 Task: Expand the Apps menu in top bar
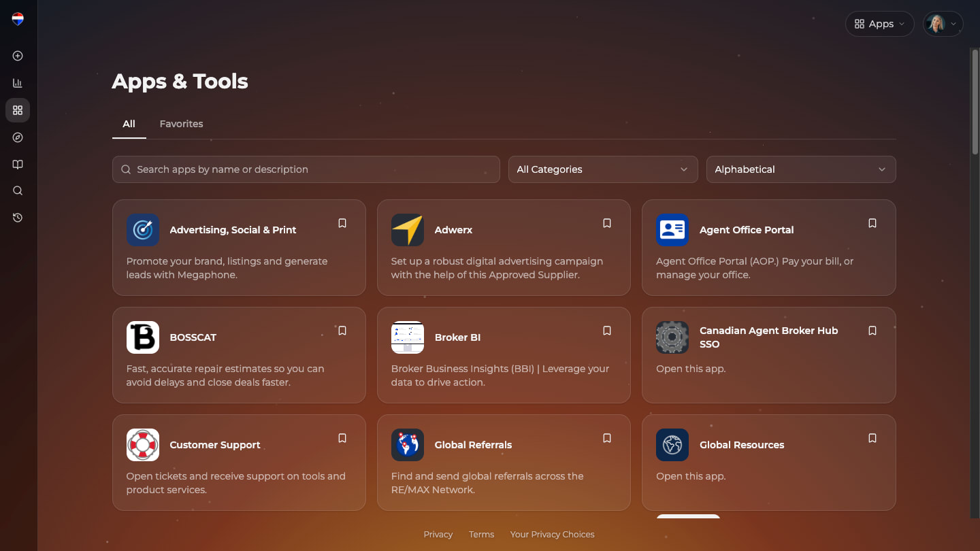(879, 24)
